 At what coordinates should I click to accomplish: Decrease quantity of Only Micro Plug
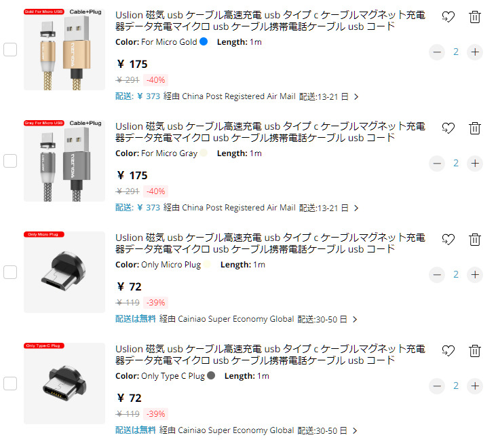(437, 274)
